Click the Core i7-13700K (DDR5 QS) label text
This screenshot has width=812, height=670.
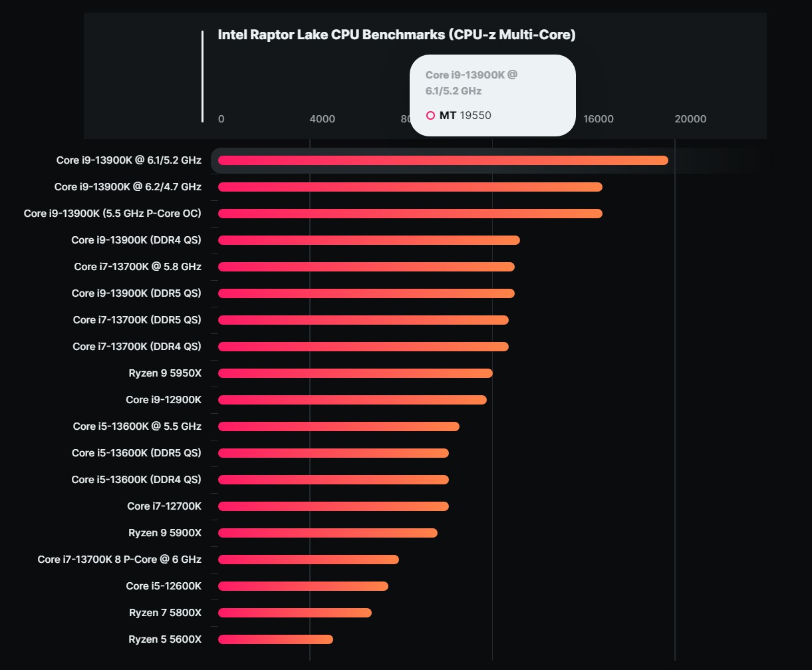[x=137, y=320]
